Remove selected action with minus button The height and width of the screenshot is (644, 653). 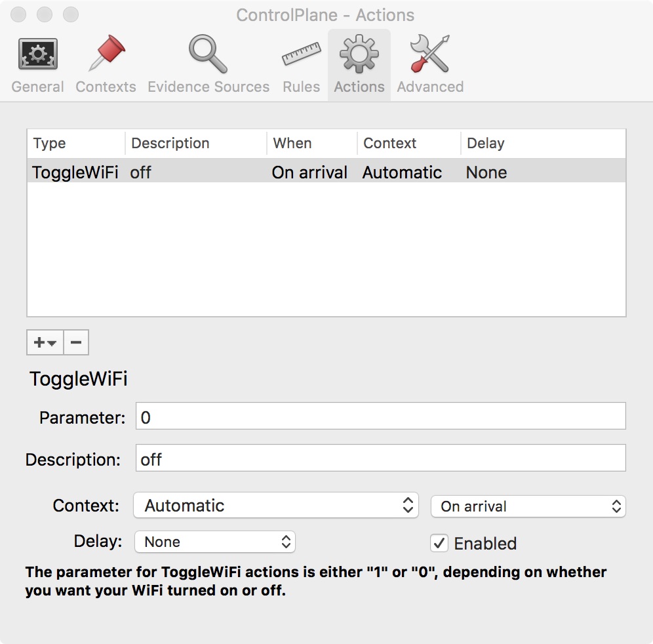[x=76, y=342]
